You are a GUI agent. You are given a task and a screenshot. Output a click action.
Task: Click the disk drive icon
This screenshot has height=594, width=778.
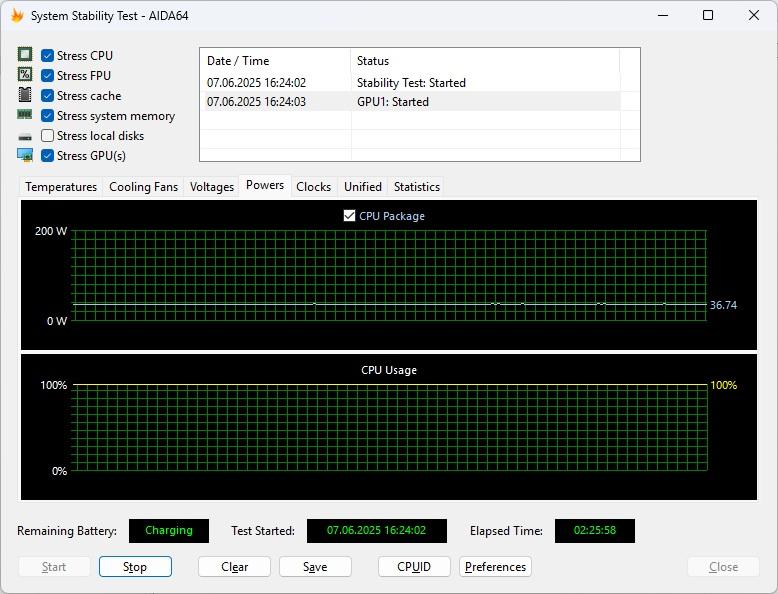[x=25, y=136]
